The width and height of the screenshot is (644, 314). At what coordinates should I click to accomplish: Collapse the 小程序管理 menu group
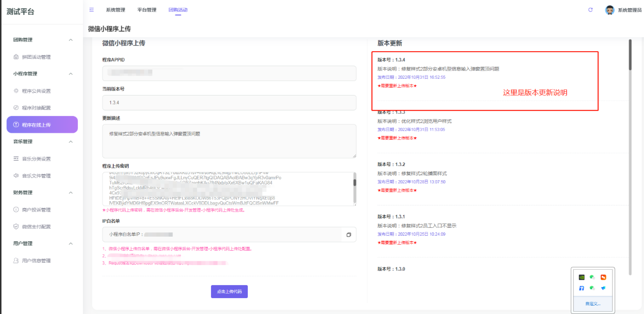(71, 74)
